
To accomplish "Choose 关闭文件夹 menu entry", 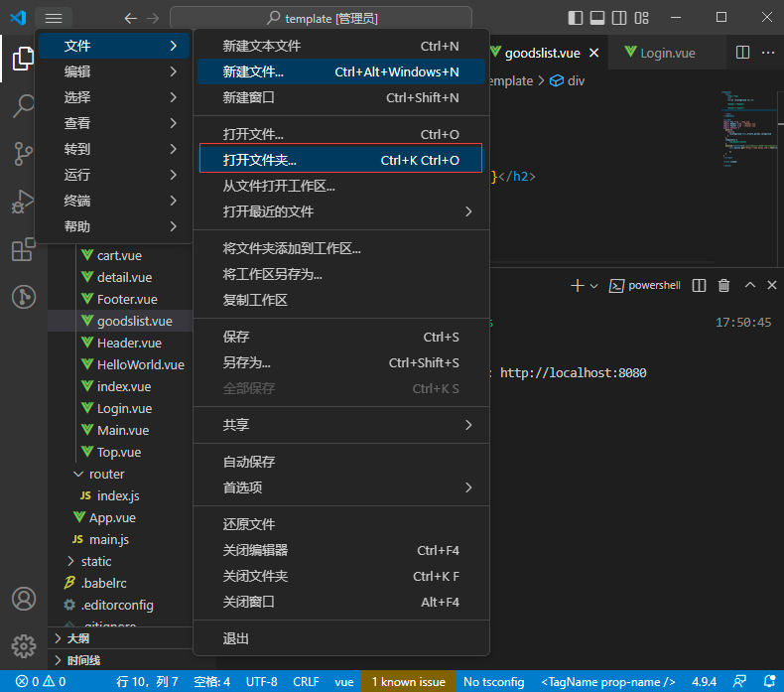I will [x=341, y=576].
